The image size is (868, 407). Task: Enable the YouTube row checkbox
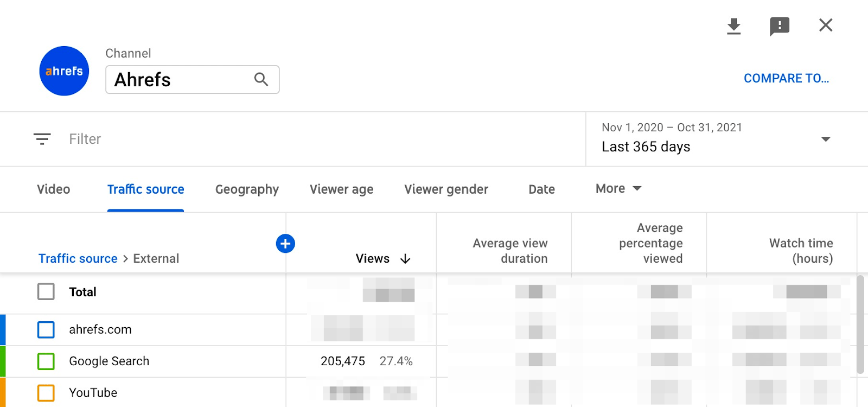46,393
